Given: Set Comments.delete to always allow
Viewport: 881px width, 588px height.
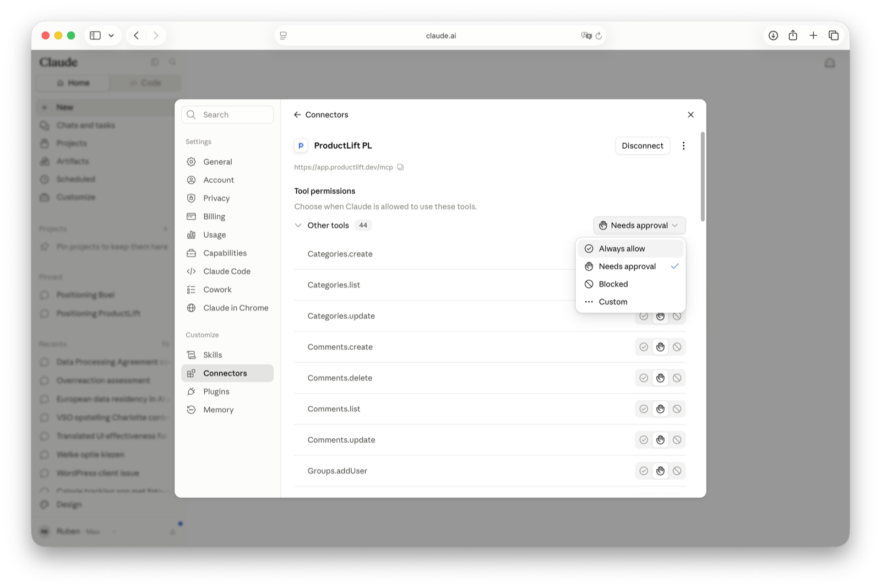Looking at the screenshot, I should pos(643,378).
